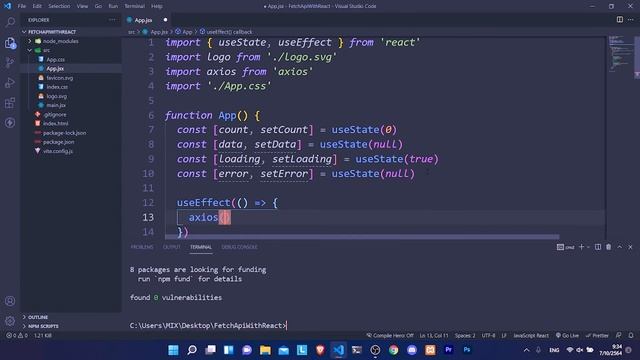Screen dimensions: 640x360
Task: Open Windows Start menu
Action: click(173, 350)
